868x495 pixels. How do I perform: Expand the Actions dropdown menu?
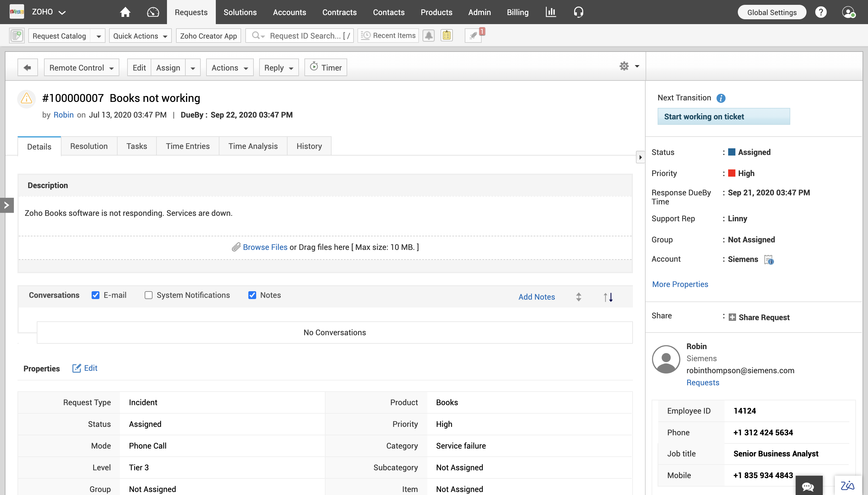coord(230,68)
